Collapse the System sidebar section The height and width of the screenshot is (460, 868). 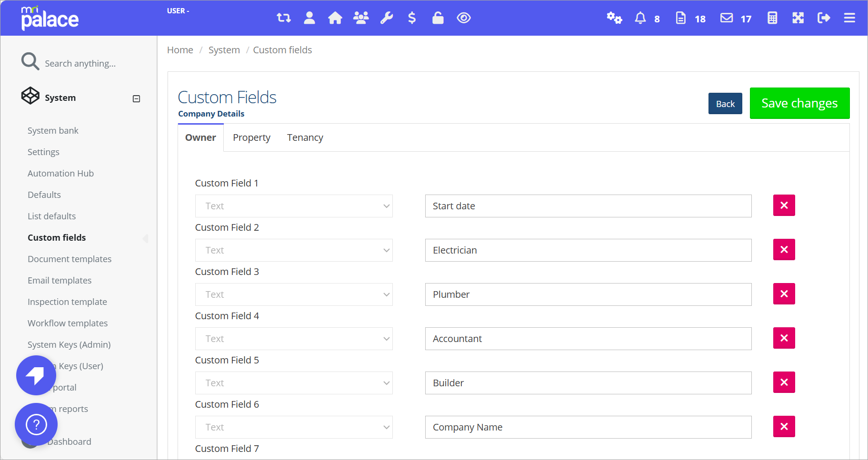(136, 99)
